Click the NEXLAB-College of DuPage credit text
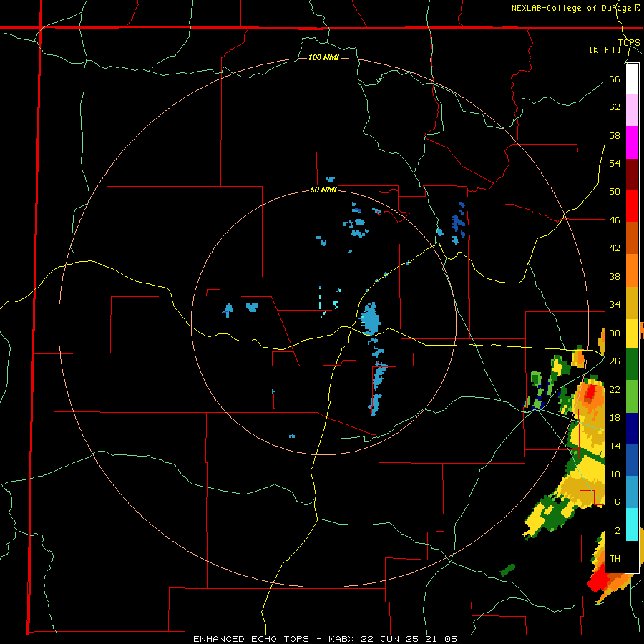644x644 pixels. coord(575,8)
